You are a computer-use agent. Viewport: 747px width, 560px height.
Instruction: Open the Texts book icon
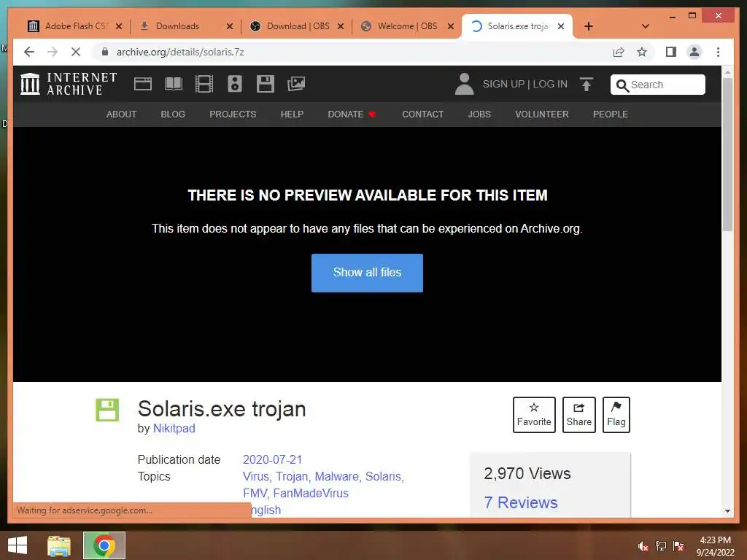pyautogui.click(x=174, y=84)
